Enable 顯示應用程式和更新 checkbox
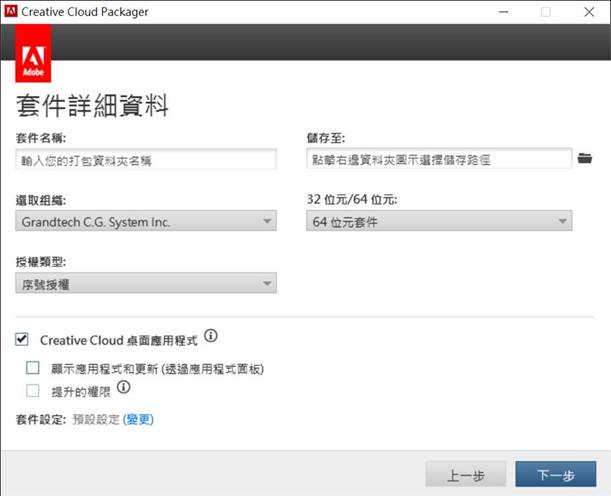Image resolution: width=611 pixels, height=496 pixels. coord(33,367)
